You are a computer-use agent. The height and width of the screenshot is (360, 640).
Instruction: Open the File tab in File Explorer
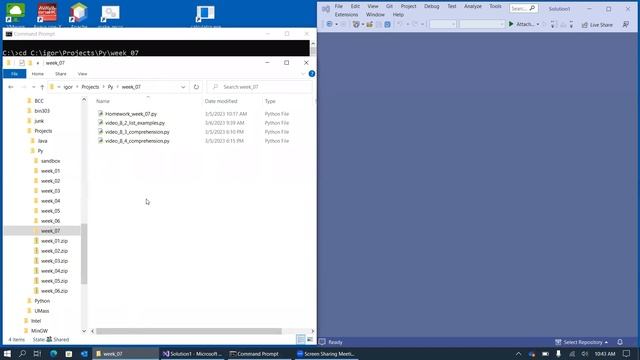[x=14, y=74]
